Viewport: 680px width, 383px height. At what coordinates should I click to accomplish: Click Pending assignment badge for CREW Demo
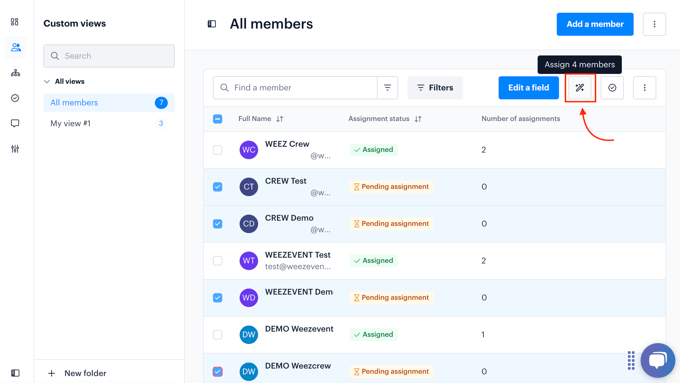[x=391, y=224]
